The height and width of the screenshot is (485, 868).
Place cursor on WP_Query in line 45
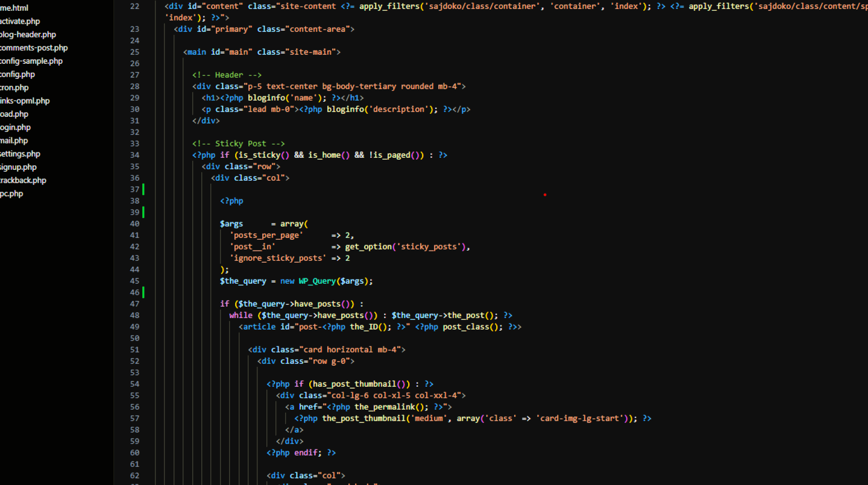(x=317, y=281)
